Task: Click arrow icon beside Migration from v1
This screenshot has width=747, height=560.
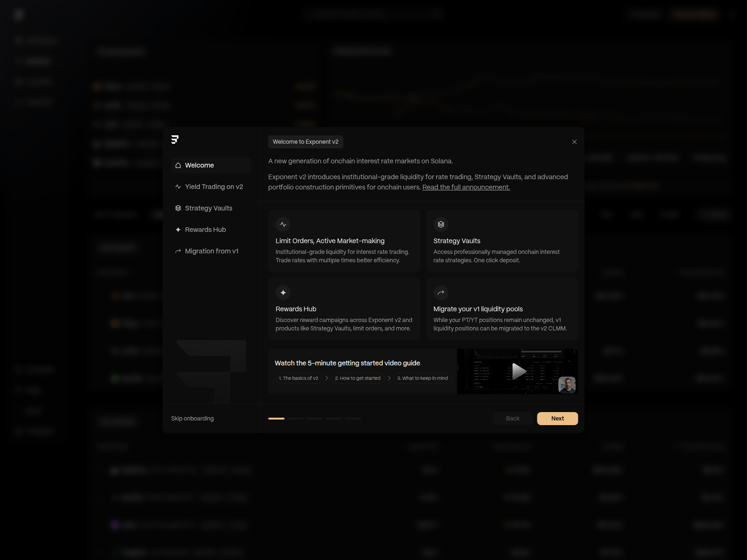Action: pyautogui.click(x=178, y=251)
